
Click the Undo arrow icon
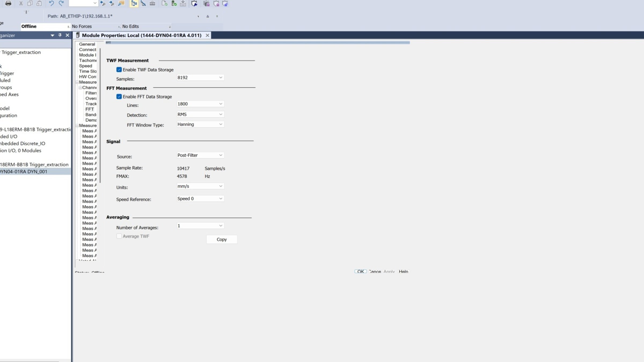[51, 3]
